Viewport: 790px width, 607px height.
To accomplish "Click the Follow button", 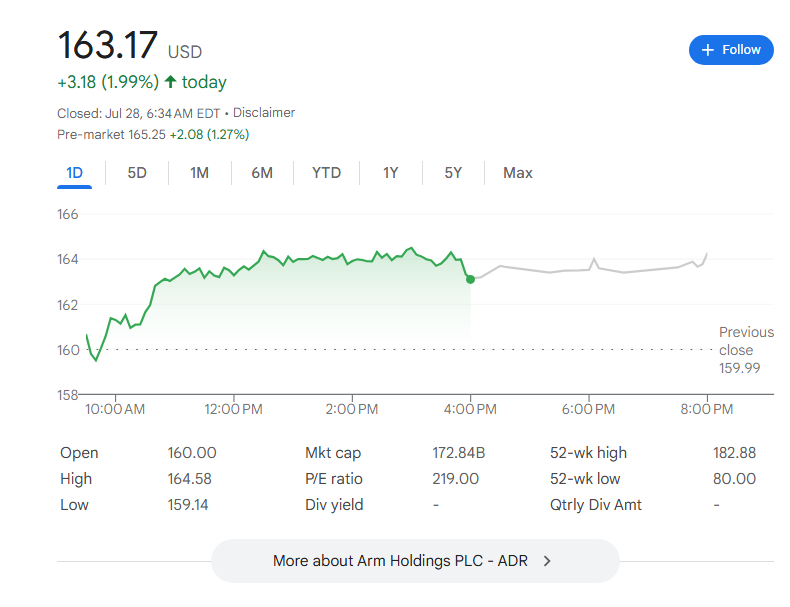I will 731,50.
